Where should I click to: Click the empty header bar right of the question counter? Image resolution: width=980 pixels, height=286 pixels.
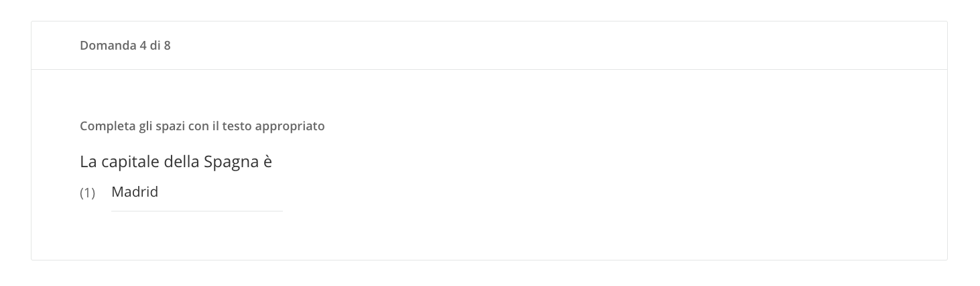(x=556, y=46)
